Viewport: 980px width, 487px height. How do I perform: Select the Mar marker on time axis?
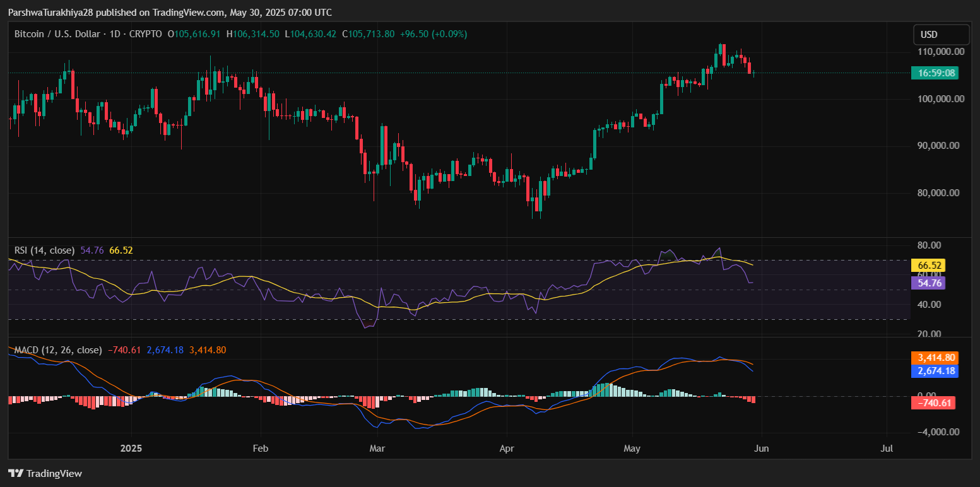pos(377,449)
